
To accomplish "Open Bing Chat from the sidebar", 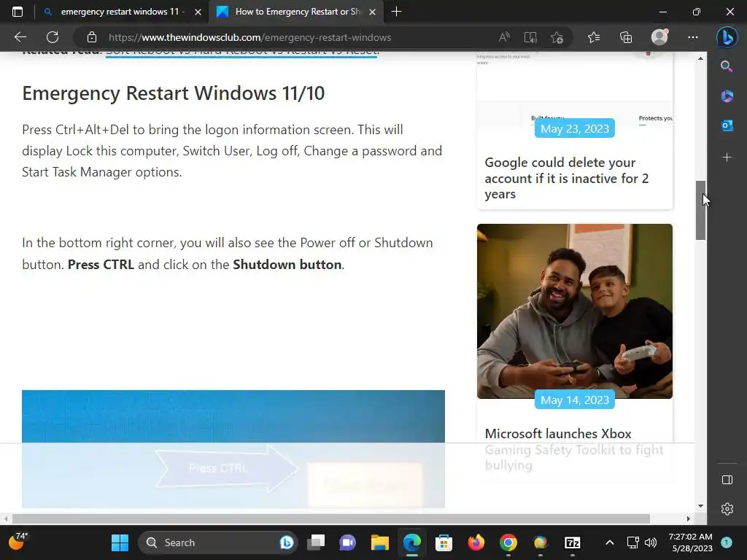I will tap(727, 37).
